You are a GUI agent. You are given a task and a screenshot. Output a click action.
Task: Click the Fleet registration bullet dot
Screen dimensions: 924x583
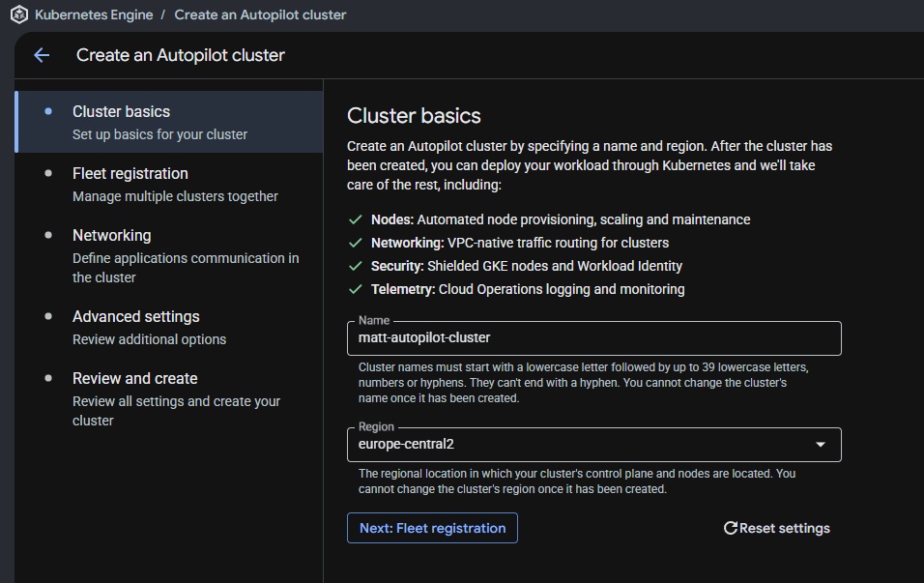tap(48, 173)
